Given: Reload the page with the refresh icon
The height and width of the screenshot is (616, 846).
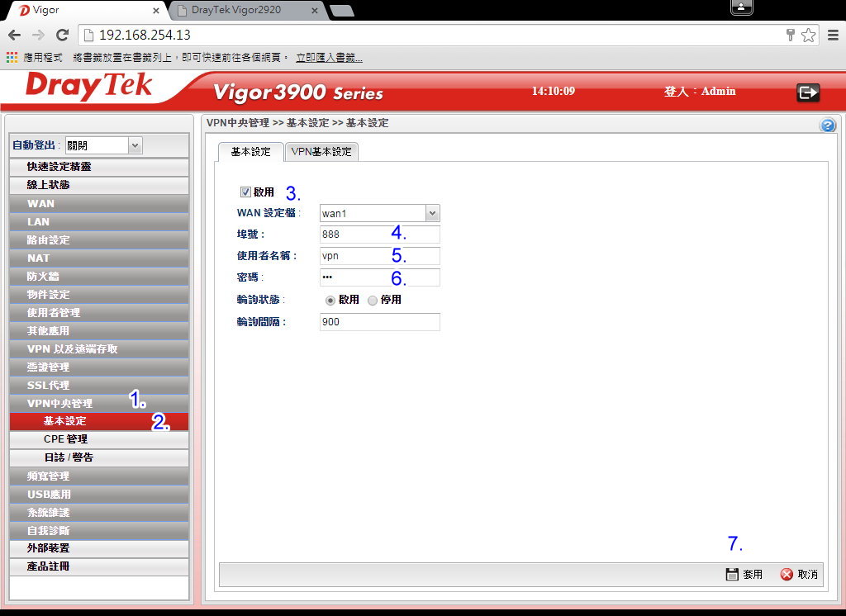Looking at the screenshot, I should (x=63, y=35).
